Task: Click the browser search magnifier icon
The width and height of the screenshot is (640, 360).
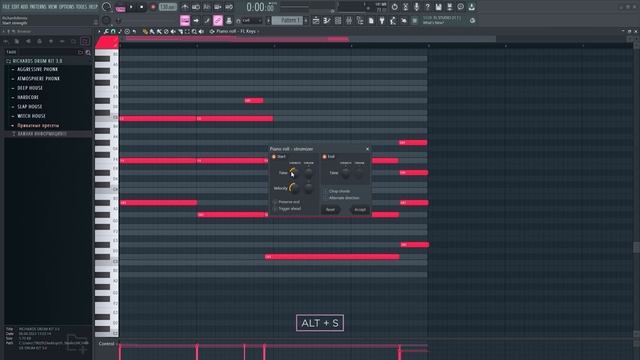Action: [88, 52]
